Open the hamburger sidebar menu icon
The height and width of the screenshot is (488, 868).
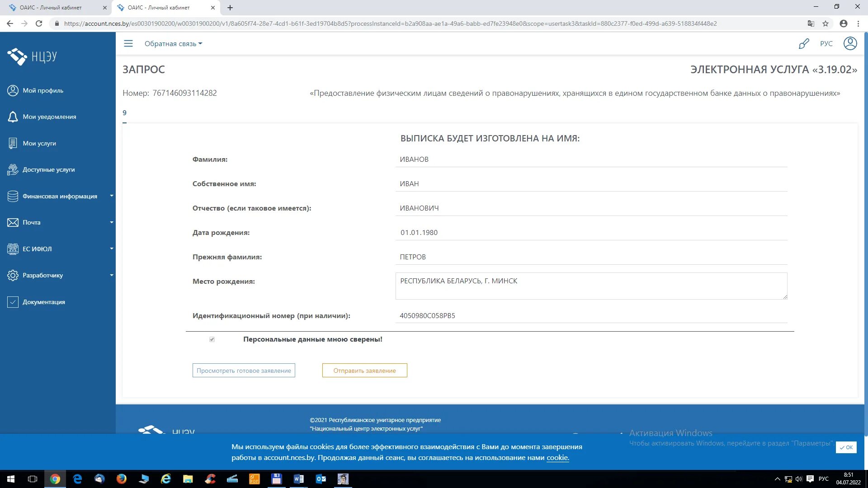tap(128, 43)
